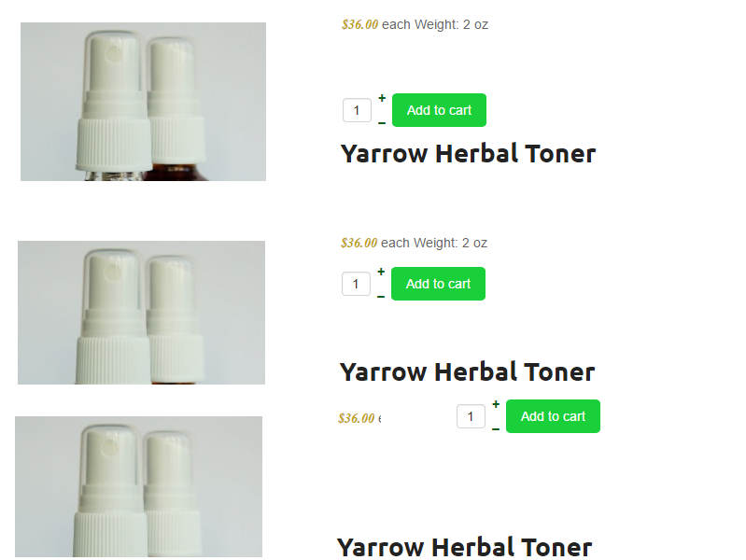Open the second Yarrow Herbal Toner title
Image resolution: width=746 pixels, height=560 pixels.
(467, 372)
